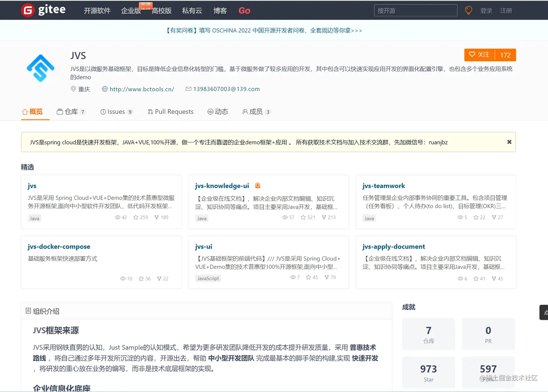Click the dark floating tab at right edge

pyautogui.click(x=544, y=312)
